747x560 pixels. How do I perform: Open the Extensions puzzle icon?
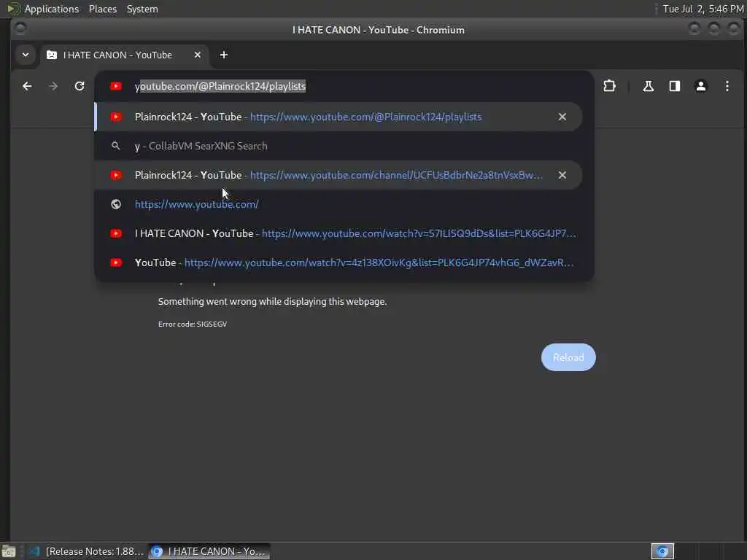[609, 86]
